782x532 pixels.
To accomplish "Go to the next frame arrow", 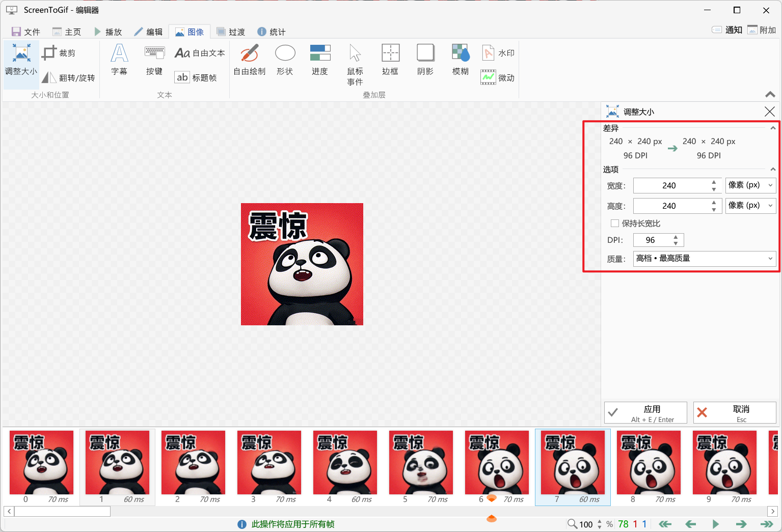I will (x=741, y=524).
